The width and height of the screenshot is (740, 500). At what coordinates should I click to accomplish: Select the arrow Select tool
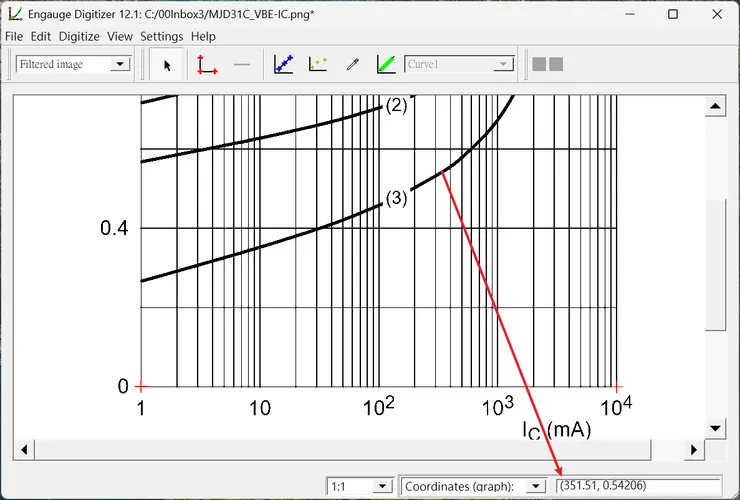pos(167,65)
